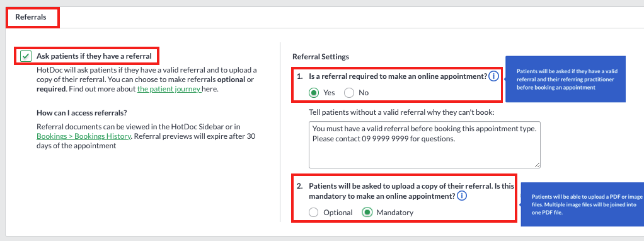The height and width of the screenshot is (241, 644).
Task: Click 'Tell patients without a valid referral' label
Action: point(401,112)
